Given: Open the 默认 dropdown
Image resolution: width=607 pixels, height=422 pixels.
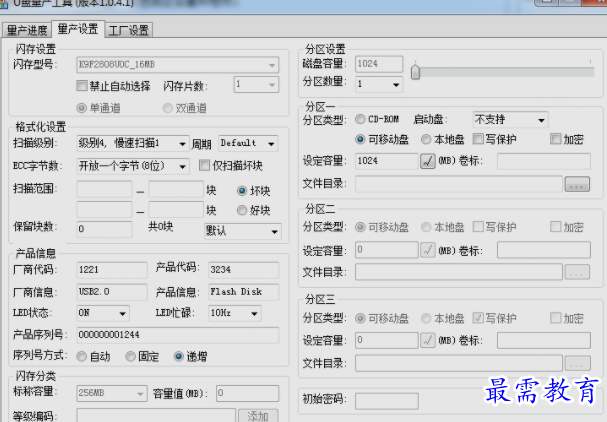Looking at the screenshot, I should (x=242, y=231).
